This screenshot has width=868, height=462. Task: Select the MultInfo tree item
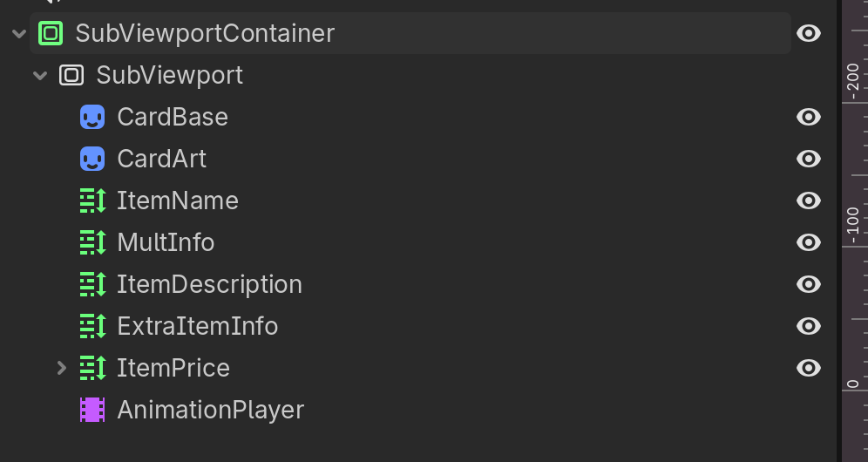(x=166, y=242)
